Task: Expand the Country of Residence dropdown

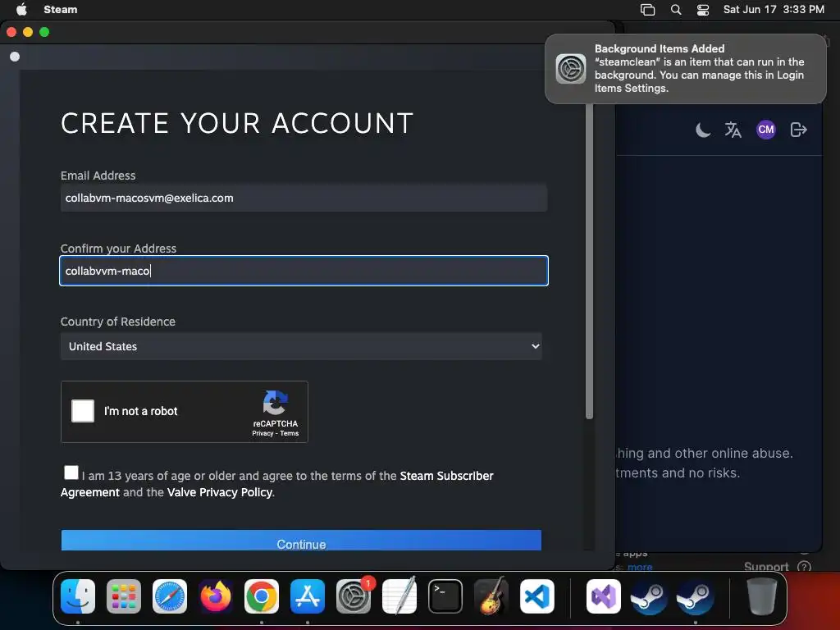Action: click(301, 346)
